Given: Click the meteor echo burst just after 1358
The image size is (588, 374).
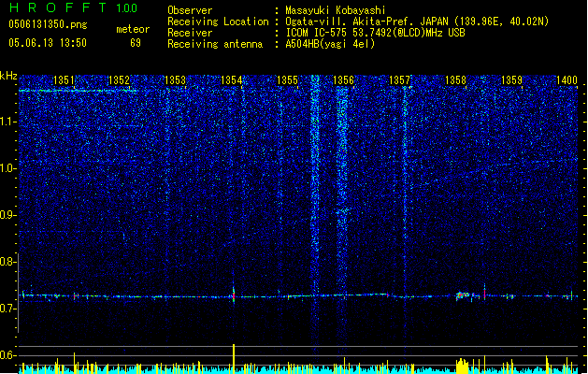Looking at the screenshot, I should [463, 296].
